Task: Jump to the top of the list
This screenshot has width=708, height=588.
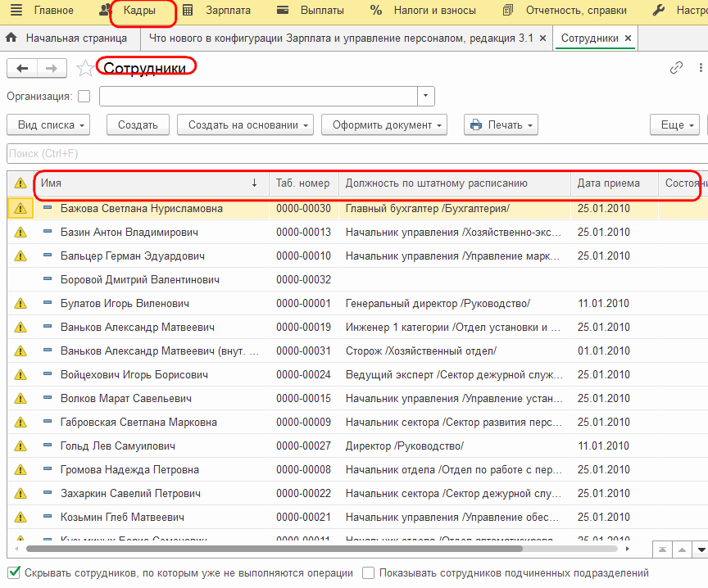Action: click(662, 550)
